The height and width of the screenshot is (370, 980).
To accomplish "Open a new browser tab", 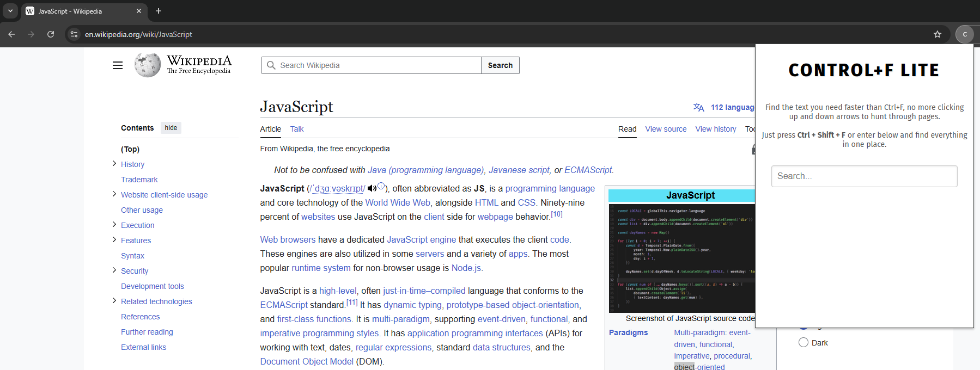I will pyautogui.click(x=159, y=11).
